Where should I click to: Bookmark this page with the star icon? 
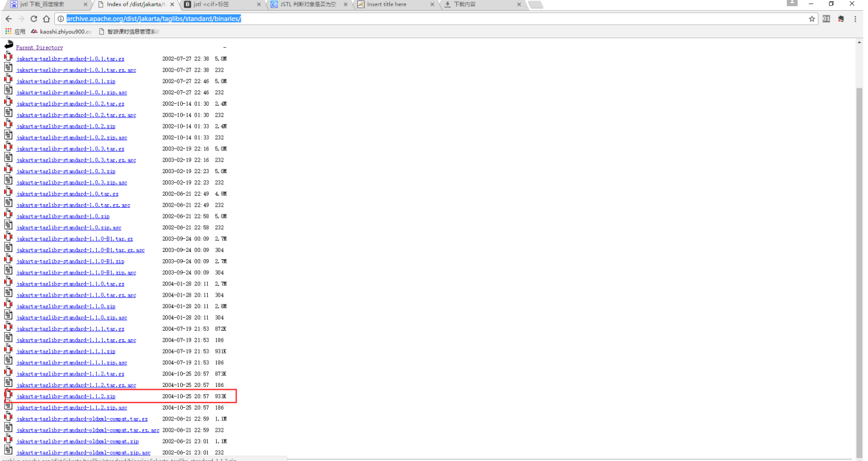(x=812, y=19)
